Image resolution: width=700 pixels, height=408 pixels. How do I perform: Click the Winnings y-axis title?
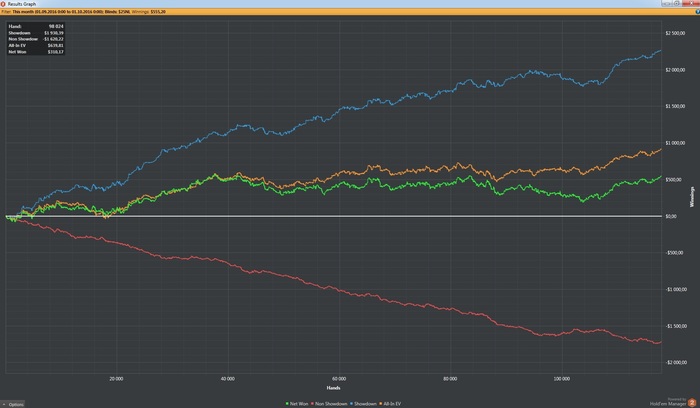pyautogui.click(x=692, y=197)
